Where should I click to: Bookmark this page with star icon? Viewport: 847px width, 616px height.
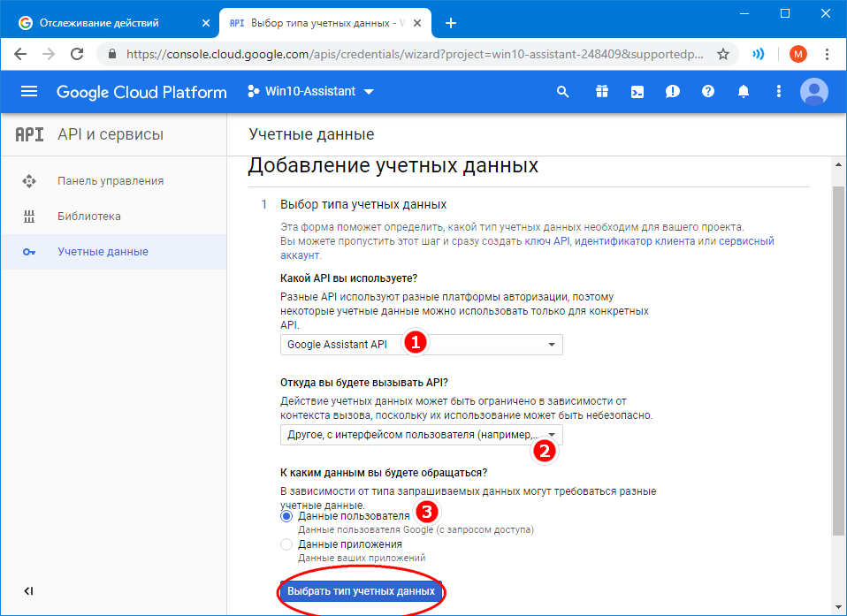click(722, 54)
